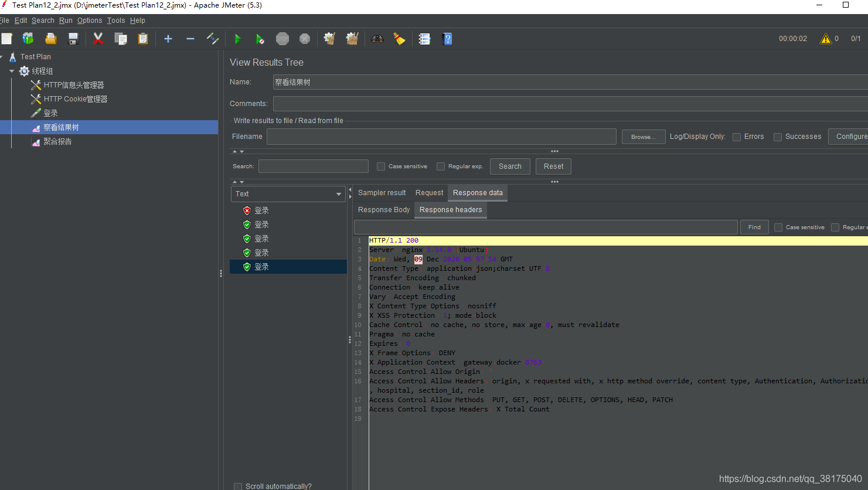Screen dimensions: 868x490
Task: Start the test with the green arrow
Action: [x=237, y=39]
